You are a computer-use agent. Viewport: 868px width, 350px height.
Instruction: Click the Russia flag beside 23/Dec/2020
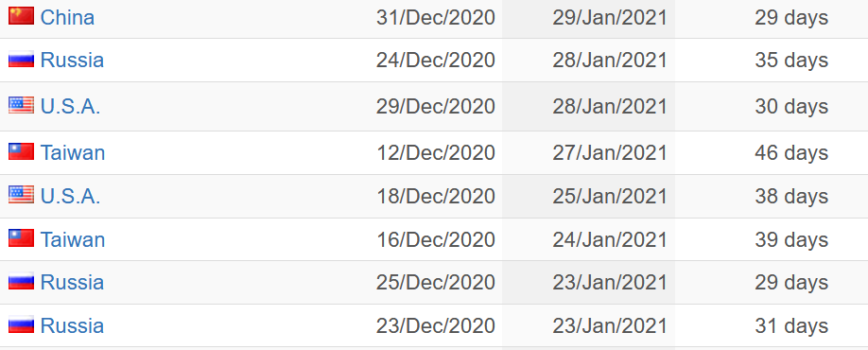pyautogui.click(x=21, y=324)
